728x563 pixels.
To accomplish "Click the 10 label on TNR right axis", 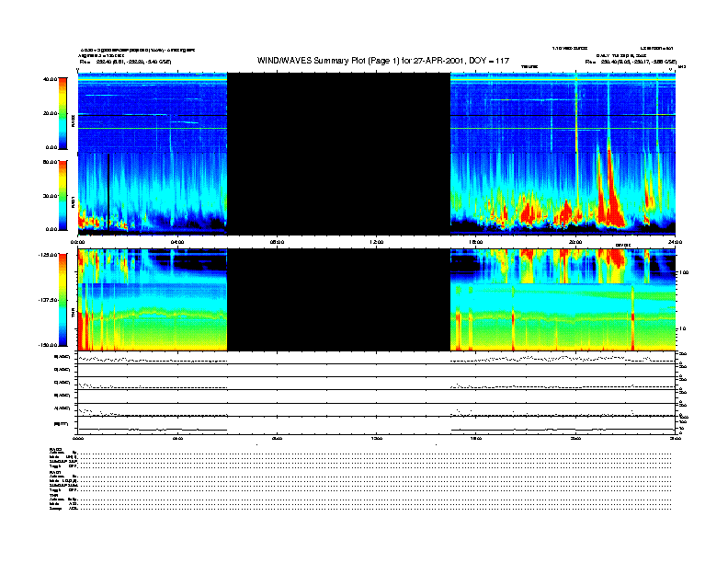I will (682, 328).
